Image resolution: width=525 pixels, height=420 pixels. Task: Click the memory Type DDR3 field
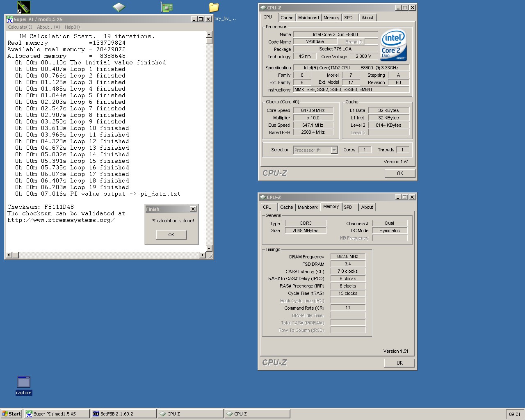(306, 224)
